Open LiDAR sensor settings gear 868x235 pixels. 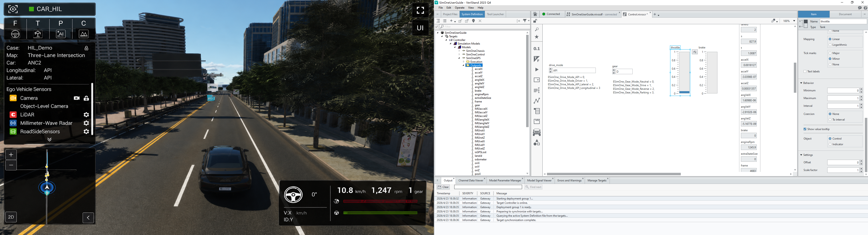click(86, 115)
